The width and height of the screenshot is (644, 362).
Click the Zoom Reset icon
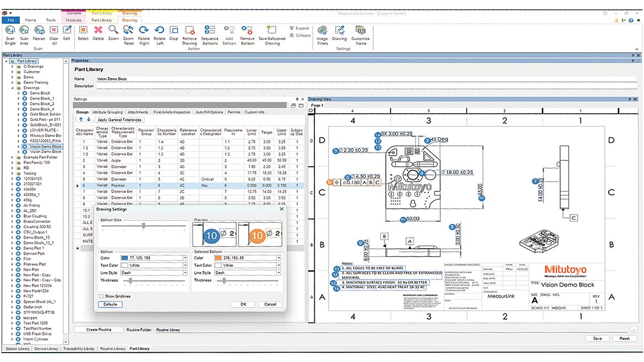[129, 30]
